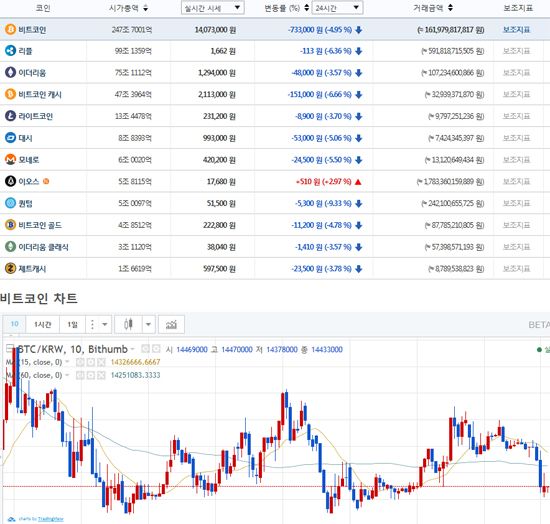The height and width of the screenshot is (524, 550).
Task: Select the 10 minute interval tab
Action: [14, 324]
